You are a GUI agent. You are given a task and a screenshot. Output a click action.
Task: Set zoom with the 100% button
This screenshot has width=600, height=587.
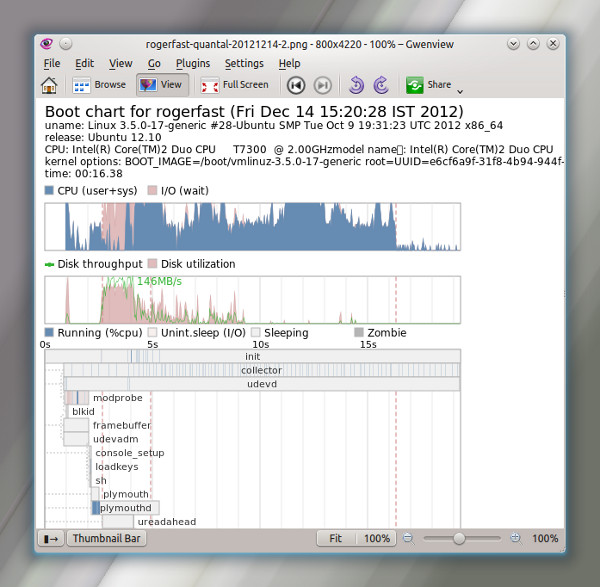tap(377, 538)
